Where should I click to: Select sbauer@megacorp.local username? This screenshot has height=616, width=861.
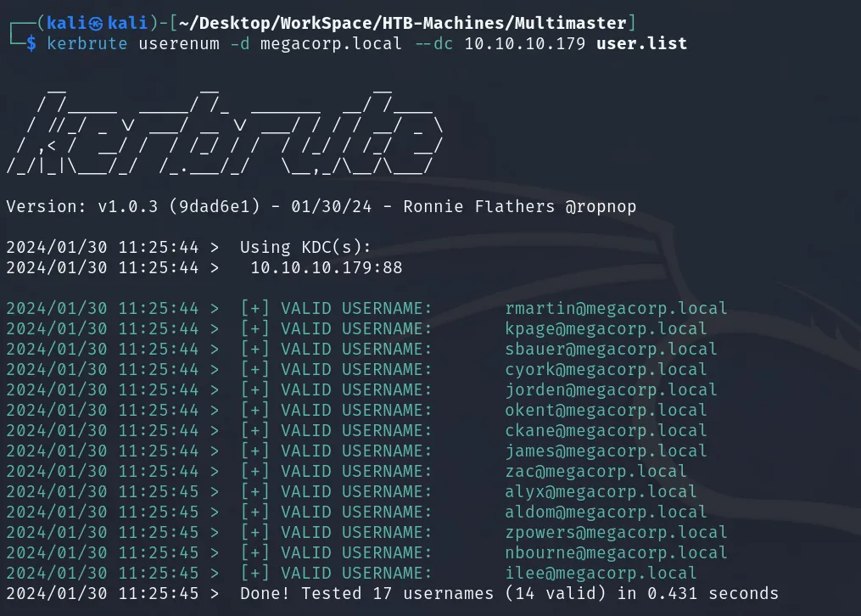tap(611, 350)
